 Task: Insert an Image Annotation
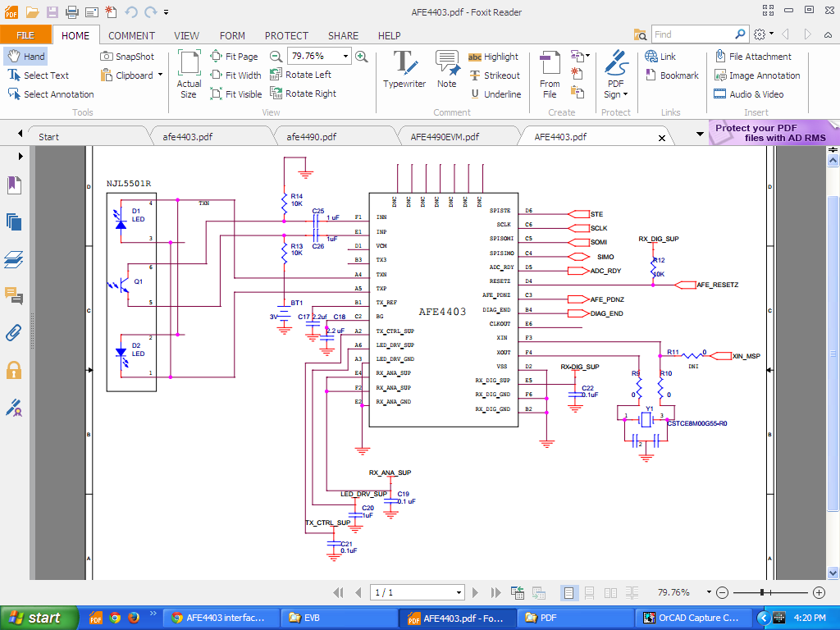757,75
